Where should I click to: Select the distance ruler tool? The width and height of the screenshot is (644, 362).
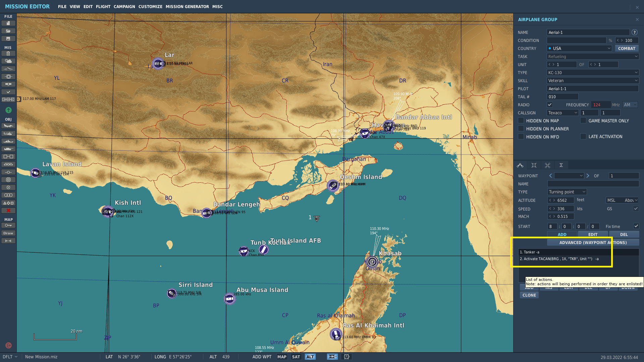(8, 241)
